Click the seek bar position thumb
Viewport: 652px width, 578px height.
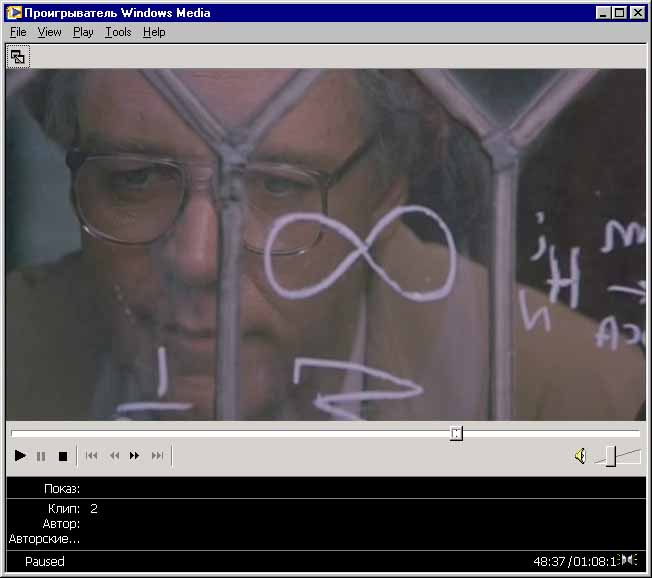pyautogui.click(x=456, y=433)
